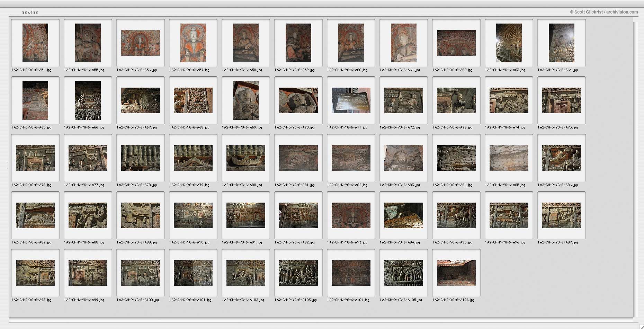644x329 pixels.
Task: Open thumbnail 1A2-CH-D-YG-6-A62.jpg
Action: 456,43
